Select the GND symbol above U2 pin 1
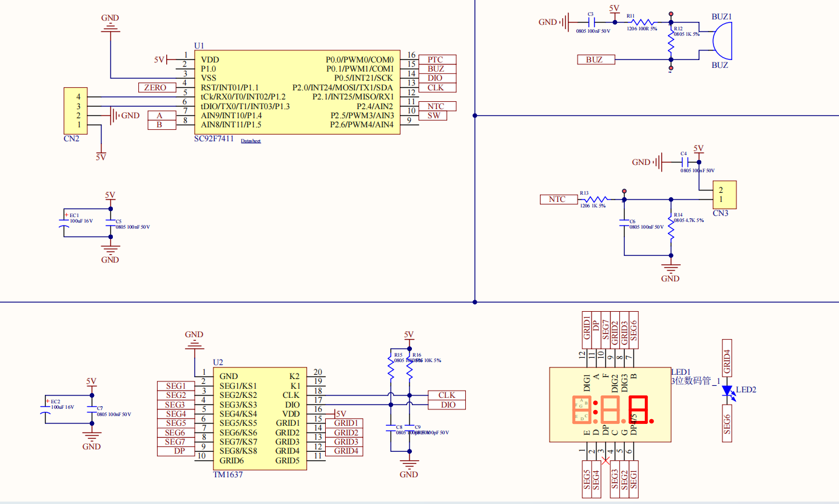Image resolution: width=839 pixels, height=504 pixels. coord(194,341)
